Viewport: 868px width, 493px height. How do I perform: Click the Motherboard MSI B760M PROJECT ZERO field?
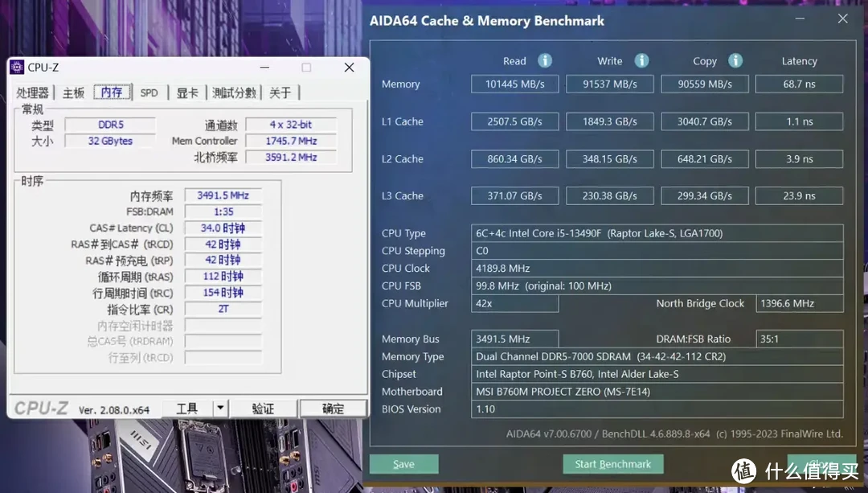coord(657,392)
